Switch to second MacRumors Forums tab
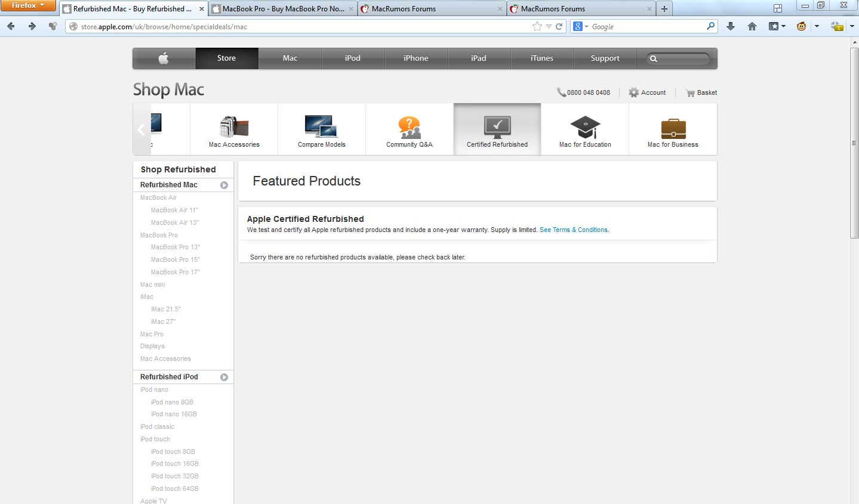Image resolution: width=859 pixels, height=504 pixels. pos(581,9)
